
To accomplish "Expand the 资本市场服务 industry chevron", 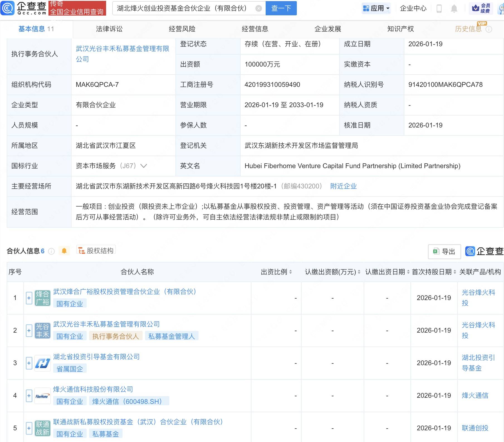I will (144, 166).
